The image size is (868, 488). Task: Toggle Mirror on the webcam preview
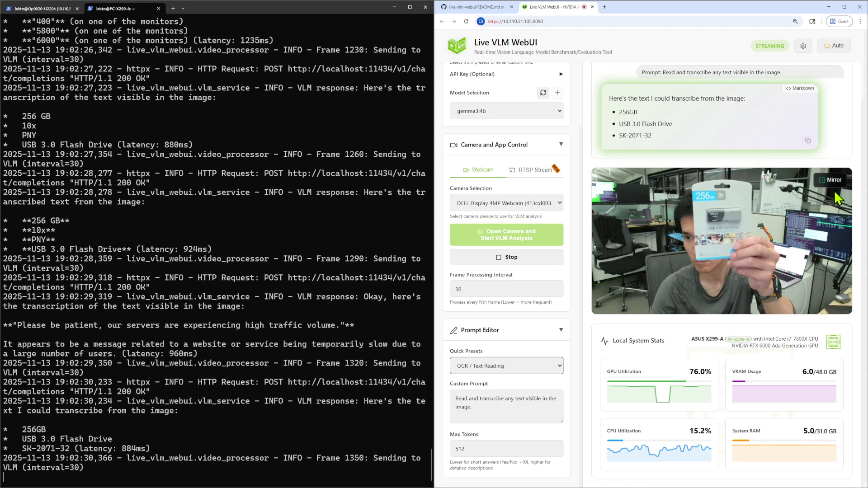click(x=830, y=180)
